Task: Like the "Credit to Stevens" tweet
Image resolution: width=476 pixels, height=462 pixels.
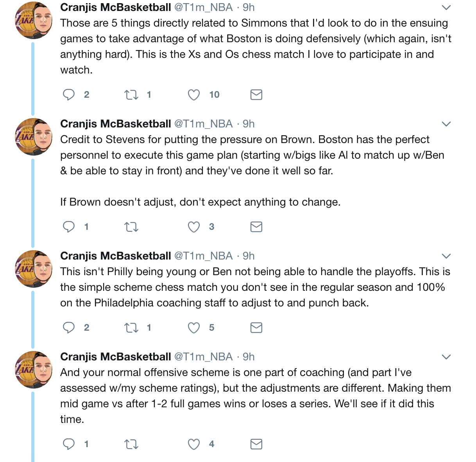Action: tap(194, 227)
